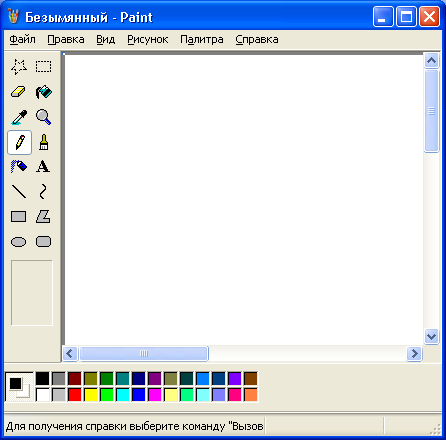Screen dimensions: 446x440
Task: Click the vertical scrollbar down arrow
Action: point(431,337)
